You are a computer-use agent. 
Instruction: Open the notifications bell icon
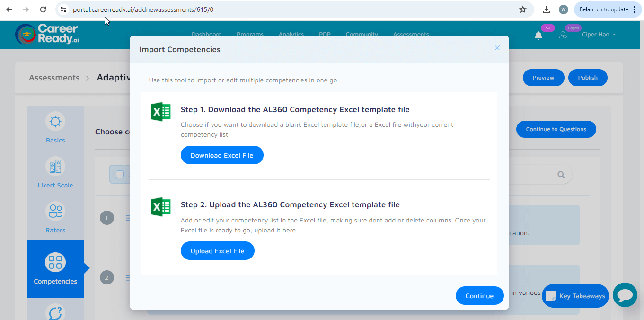tap(538, 36)
